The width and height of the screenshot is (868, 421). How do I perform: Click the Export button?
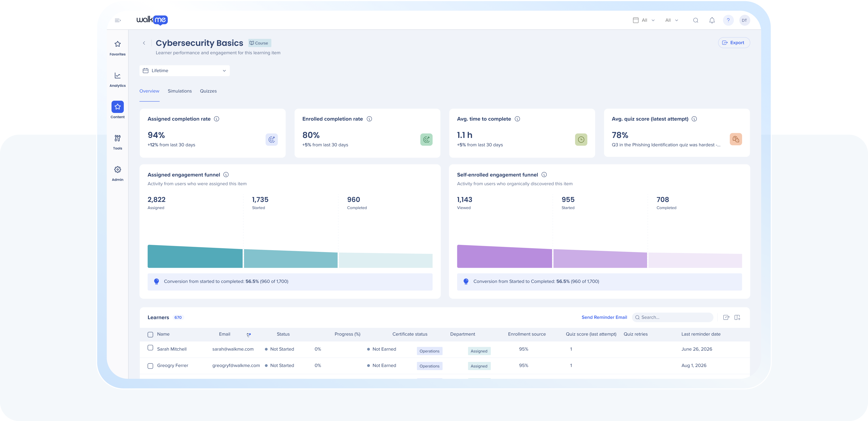tap(734, 43)
